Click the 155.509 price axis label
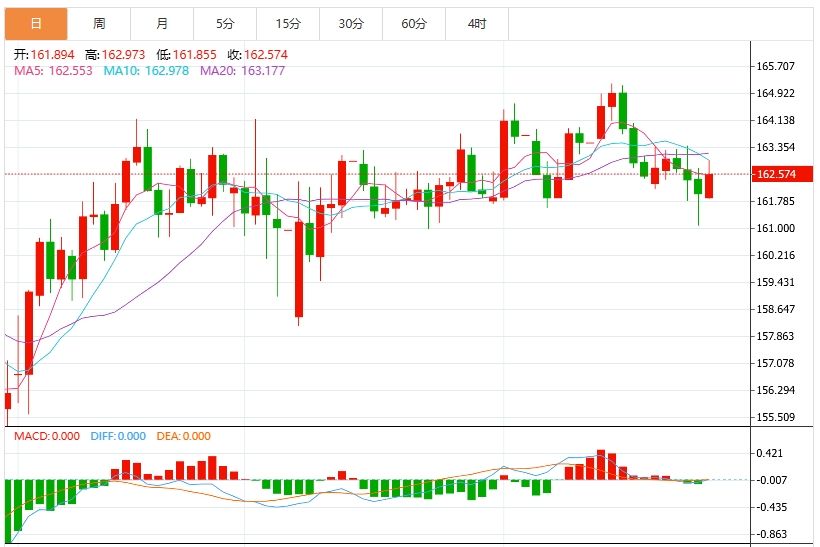This screenshot has height=547, width=820. 776,417
